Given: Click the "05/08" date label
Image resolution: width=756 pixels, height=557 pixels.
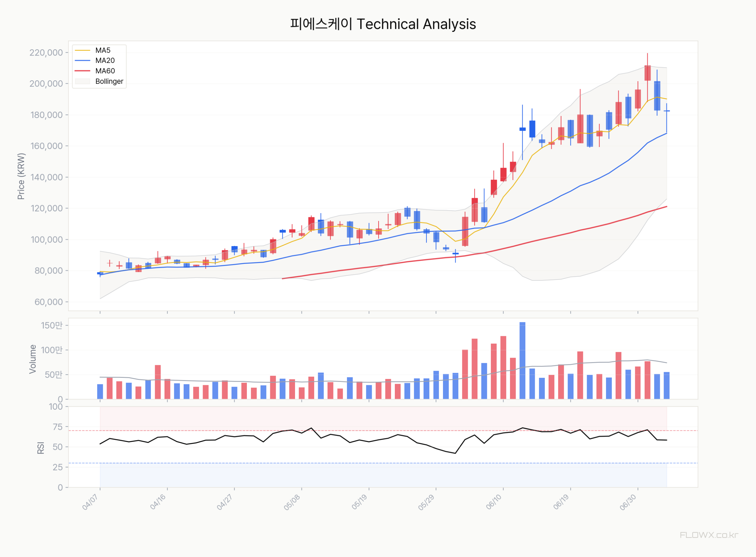Looking at the screenshot, I should click(292, 502).
